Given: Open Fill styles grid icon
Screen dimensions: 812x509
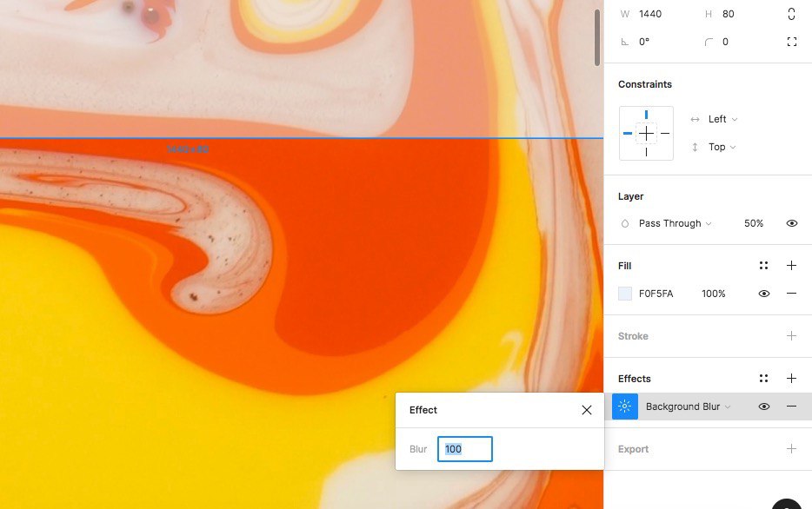Looking at the screenshot, I should click(x=763, y=266).
